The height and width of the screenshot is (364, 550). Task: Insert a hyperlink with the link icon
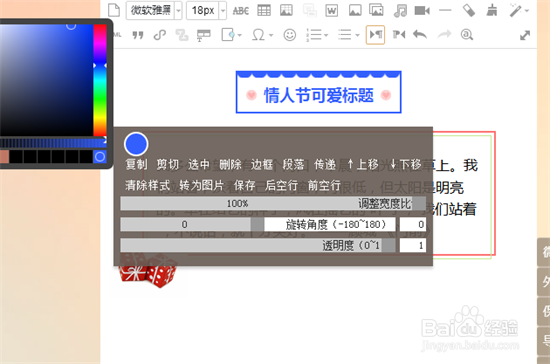click(x=160, y=35)
